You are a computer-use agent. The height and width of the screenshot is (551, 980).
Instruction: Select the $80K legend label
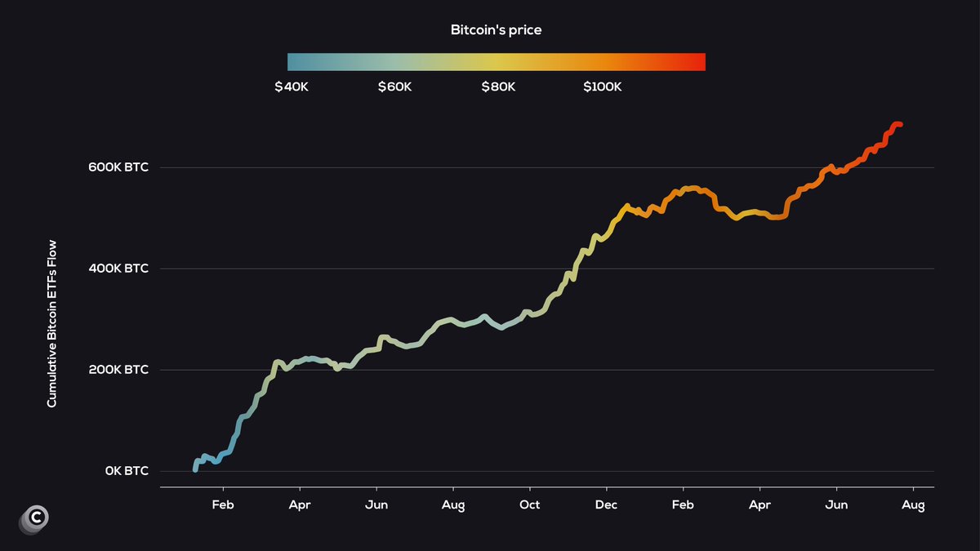point(498,87)
